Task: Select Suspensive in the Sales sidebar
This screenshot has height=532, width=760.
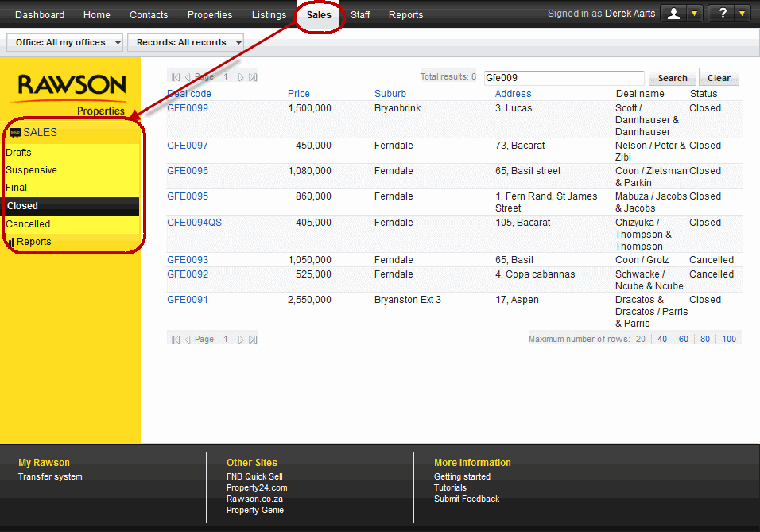Action: (x=32, y=170)
